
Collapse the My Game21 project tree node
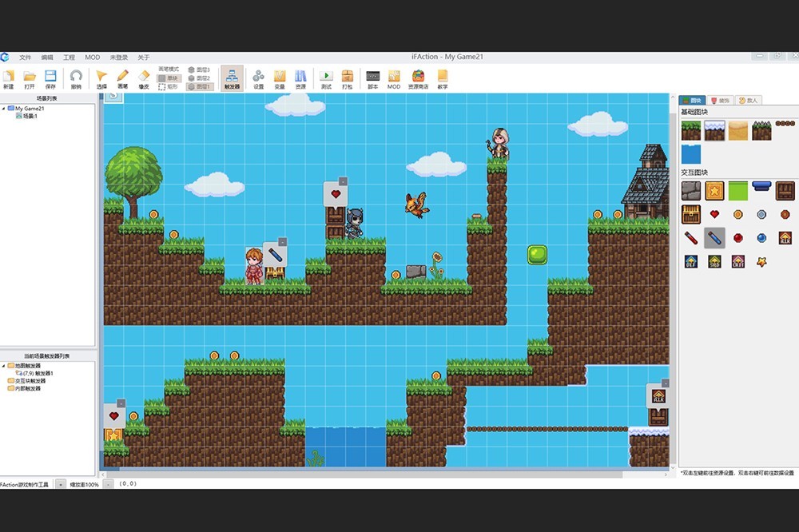[x=4, y=109]
